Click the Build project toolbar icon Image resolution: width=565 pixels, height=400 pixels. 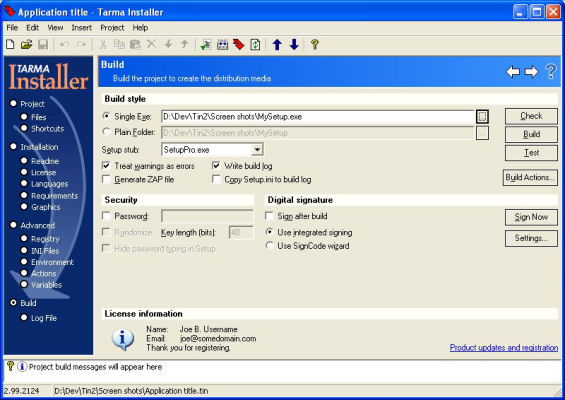[x=222, y=44]
